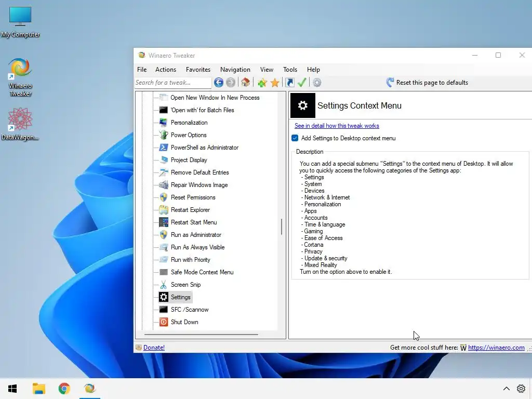Open the system tray settings gear
532x399 pixels.
pos(521,389)
